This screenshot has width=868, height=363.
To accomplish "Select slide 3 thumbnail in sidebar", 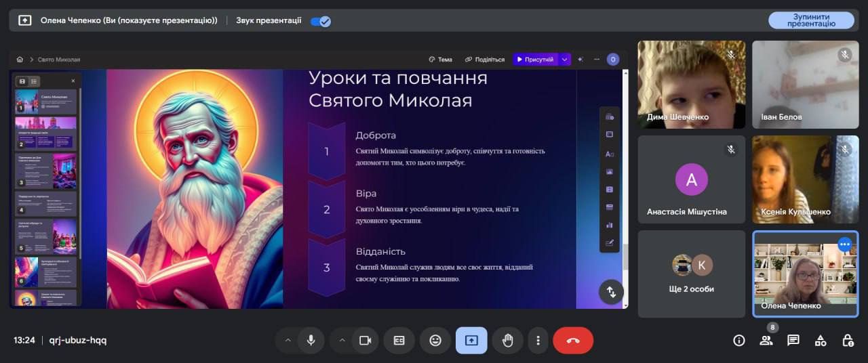I will coord(46,171).
